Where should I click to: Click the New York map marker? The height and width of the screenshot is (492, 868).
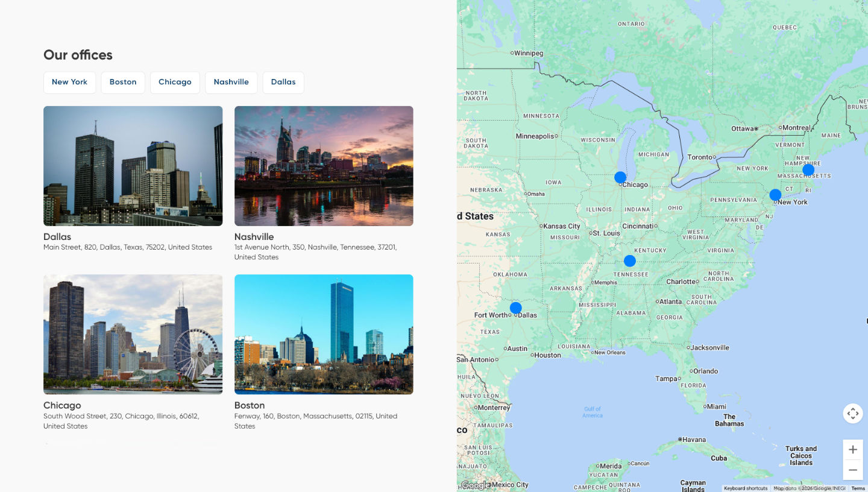coord(775,195)
